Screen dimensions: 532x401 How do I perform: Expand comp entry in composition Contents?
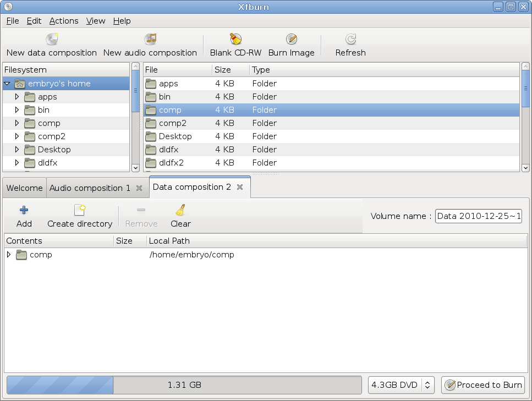pyautogui.click(x=9, y=255)
